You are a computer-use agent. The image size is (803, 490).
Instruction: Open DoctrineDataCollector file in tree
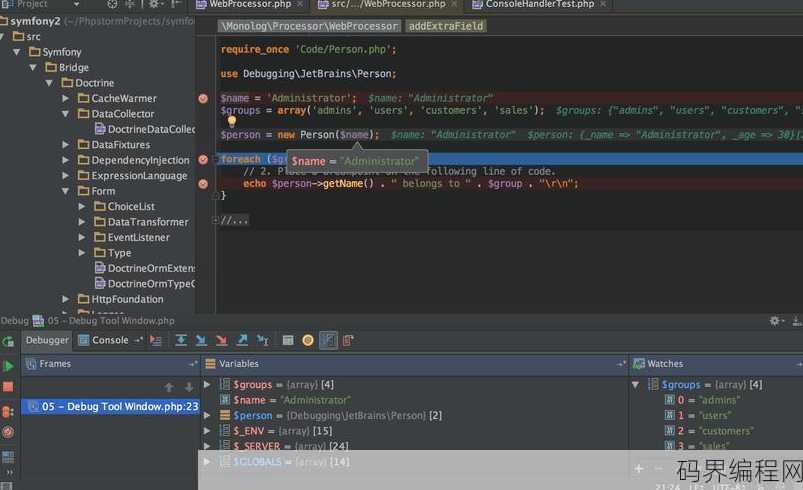145,130
